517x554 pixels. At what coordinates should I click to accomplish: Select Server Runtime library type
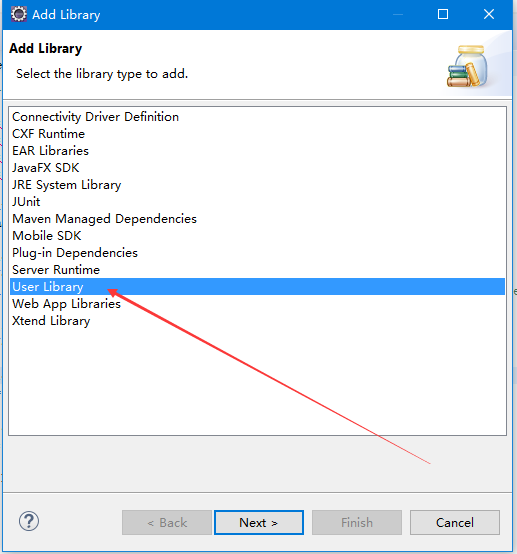(56, 270)
